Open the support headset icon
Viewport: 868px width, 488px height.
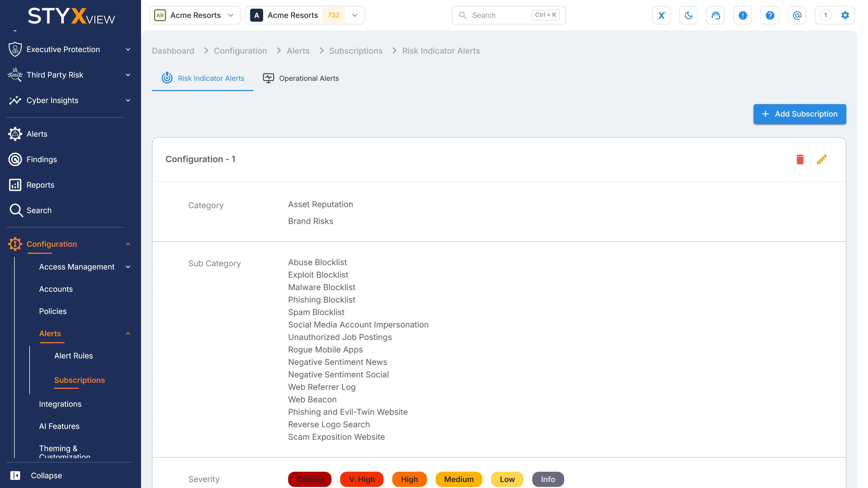(715, 15)
